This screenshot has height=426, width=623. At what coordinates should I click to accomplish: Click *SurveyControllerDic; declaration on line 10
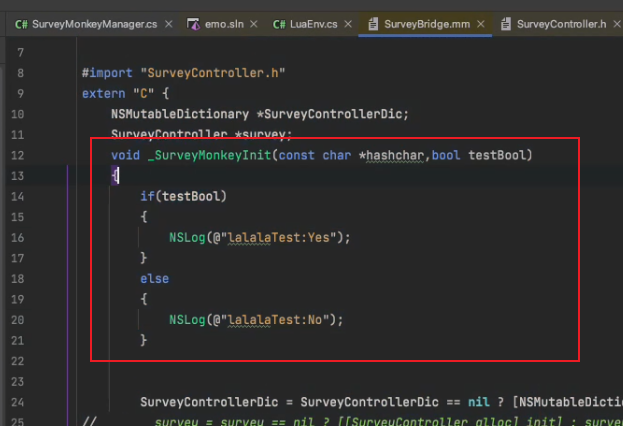coord(332,114)
